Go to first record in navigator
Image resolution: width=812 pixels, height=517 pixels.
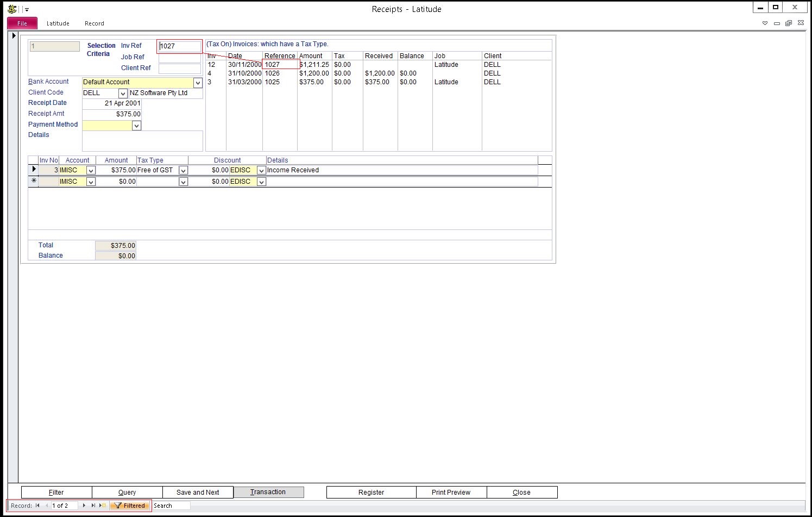click(x=37, y=506)
